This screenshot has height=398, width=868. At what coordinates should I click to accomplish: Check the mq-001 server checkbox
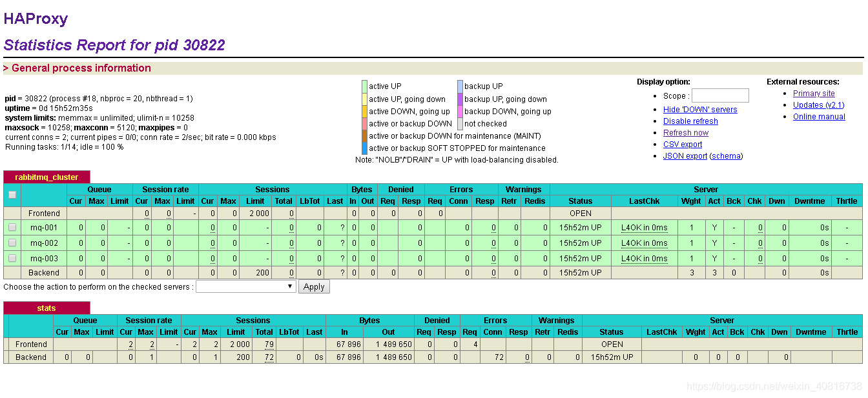click(x=12, y=227)
